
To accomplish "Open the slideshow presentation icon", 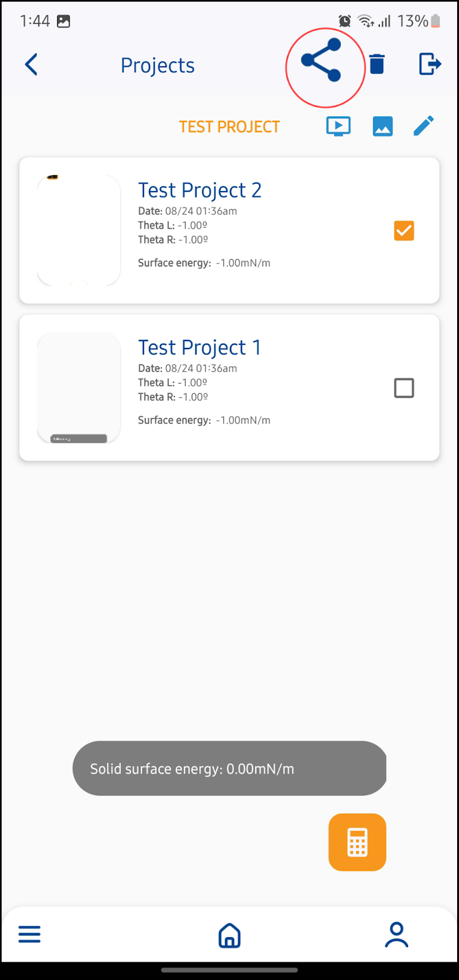I will (338, 127).
